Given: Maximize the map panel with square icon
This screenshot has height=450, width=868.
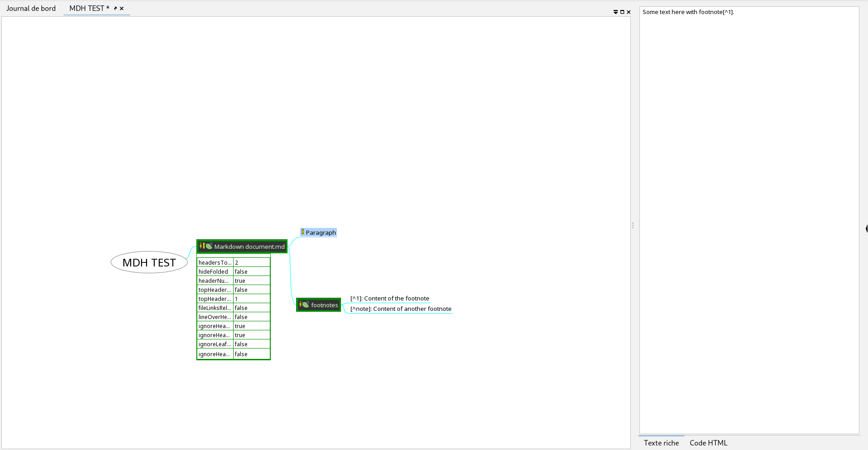Looking at the screenshot, I should tap(622, 12).
